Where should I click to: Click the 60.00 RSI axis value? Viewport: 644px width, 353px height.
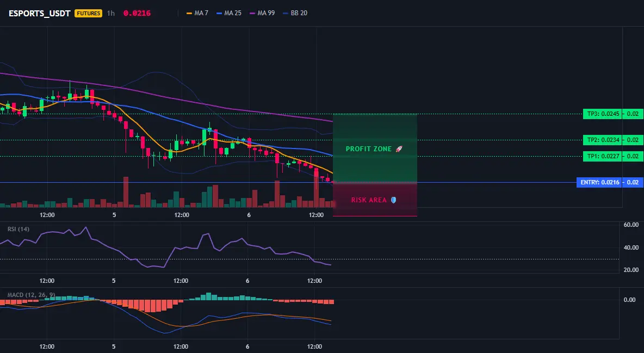(x=631, y=225)
